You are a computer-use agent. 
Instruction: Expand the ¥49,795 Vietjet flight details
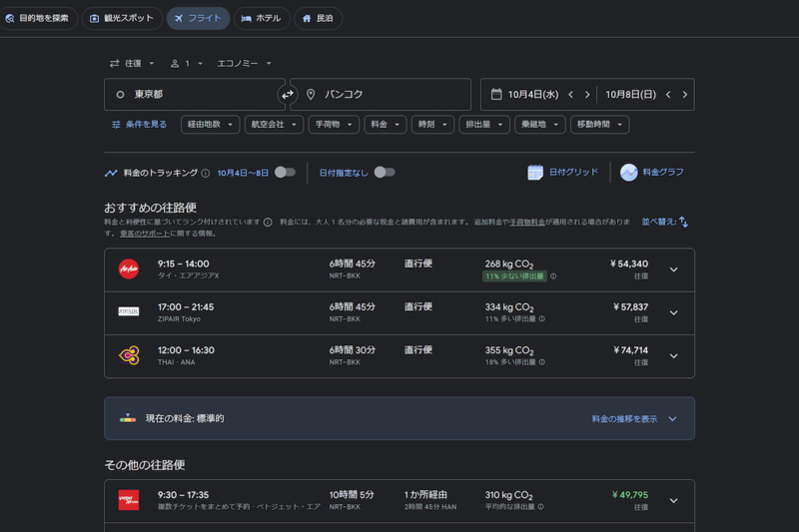click(673, 501)
